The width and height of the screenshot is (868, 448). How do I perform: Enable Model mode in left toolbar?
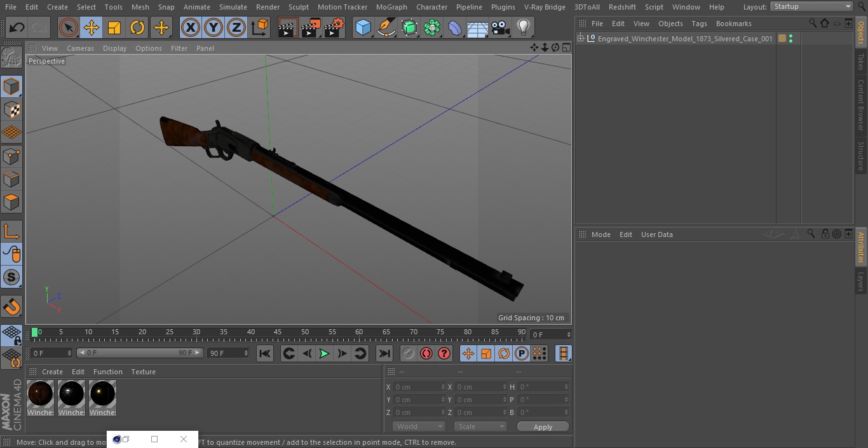click(x=11, y=86)
